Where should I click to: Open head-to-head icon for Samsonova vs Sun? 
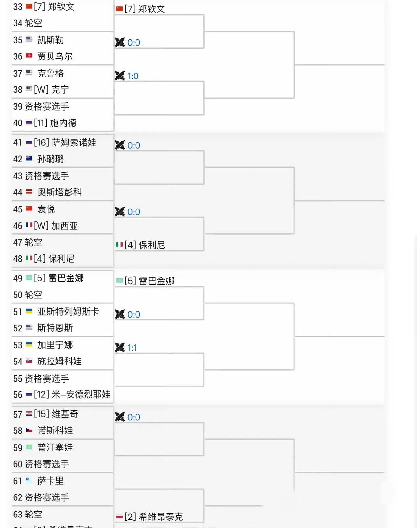[120, 145]
